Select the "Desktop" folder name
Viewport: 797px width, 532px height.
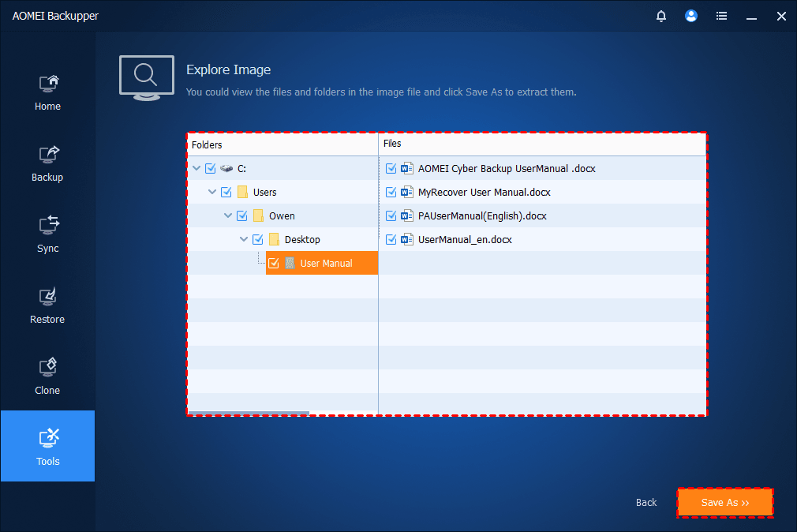302,239
